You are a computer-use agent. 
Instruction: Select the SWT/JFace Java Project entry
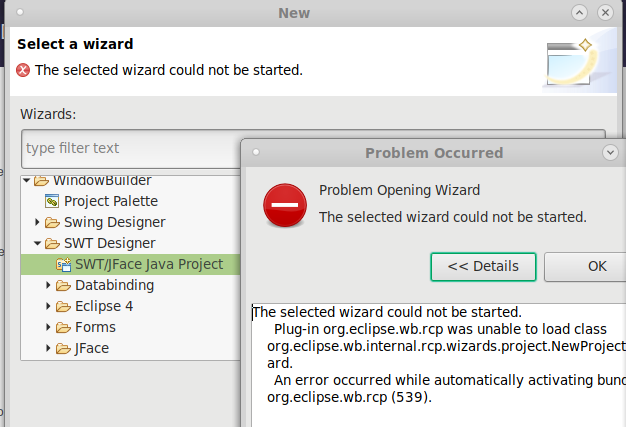tap(130, 264)
